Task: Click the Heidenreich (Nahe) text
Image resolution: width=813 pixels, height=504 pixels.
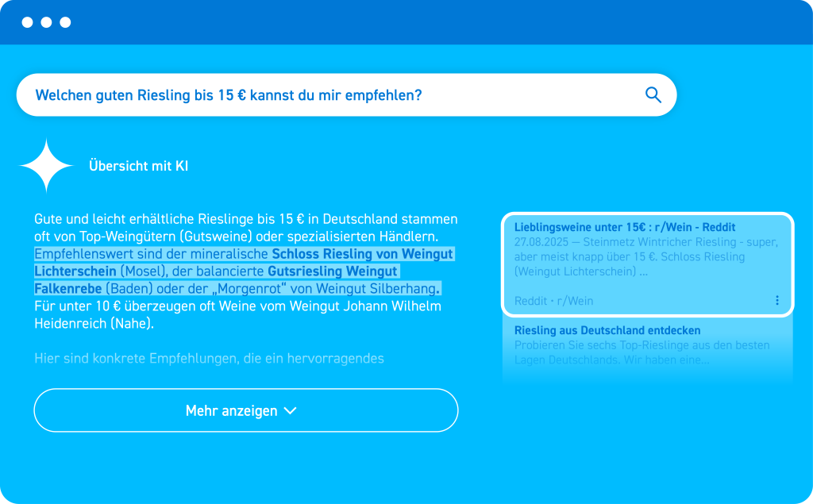Action: [x=94, y=324]
